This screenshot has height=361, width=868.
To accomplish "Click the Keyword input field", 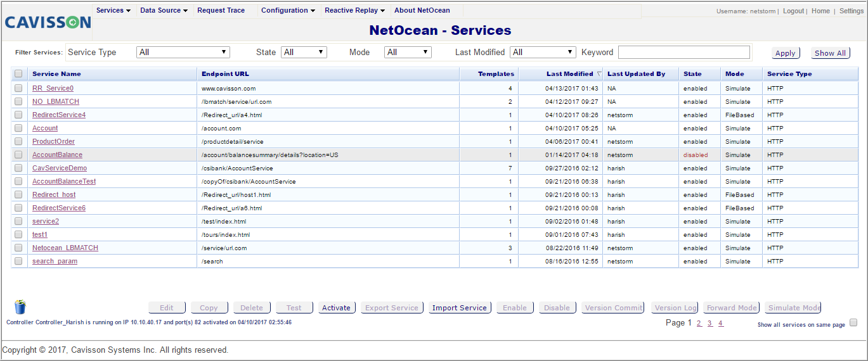I will (x=684, y=52).
